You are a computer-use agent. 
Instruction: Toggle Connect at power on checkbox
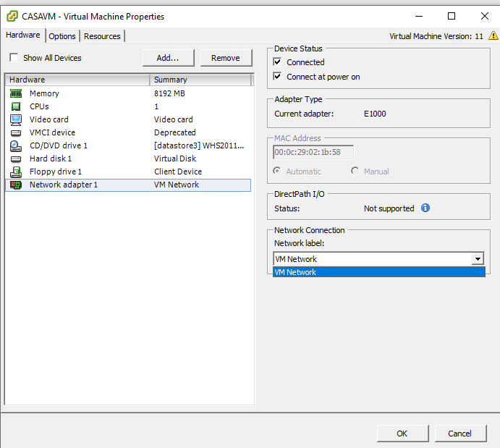click(x=277, y=76)
